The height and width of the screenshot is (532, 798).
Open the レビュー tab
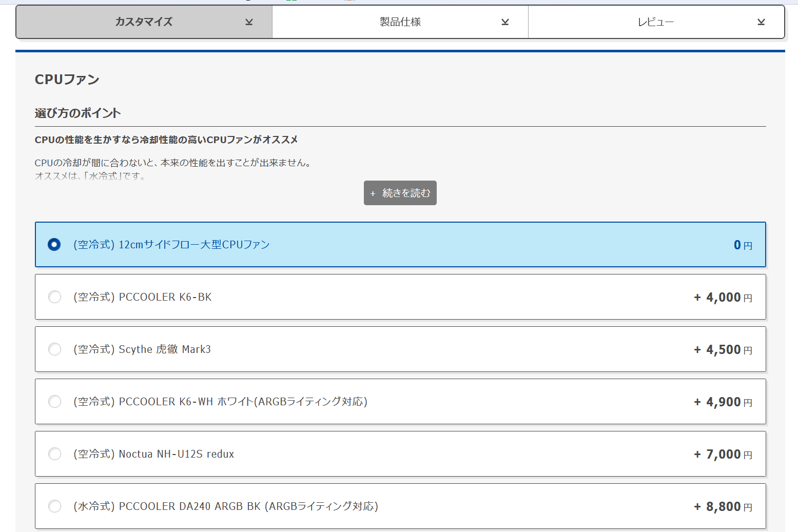655,22
